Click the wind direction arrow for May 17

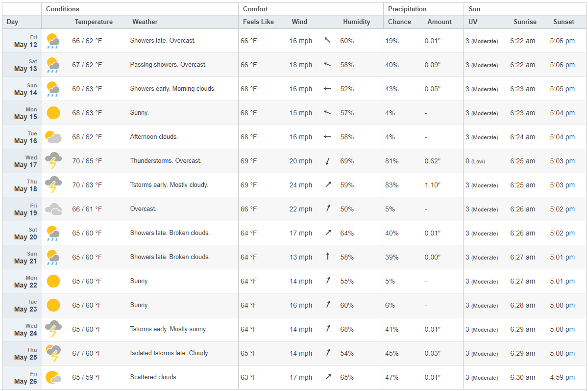pyautogui.click(x=327, y=161)
